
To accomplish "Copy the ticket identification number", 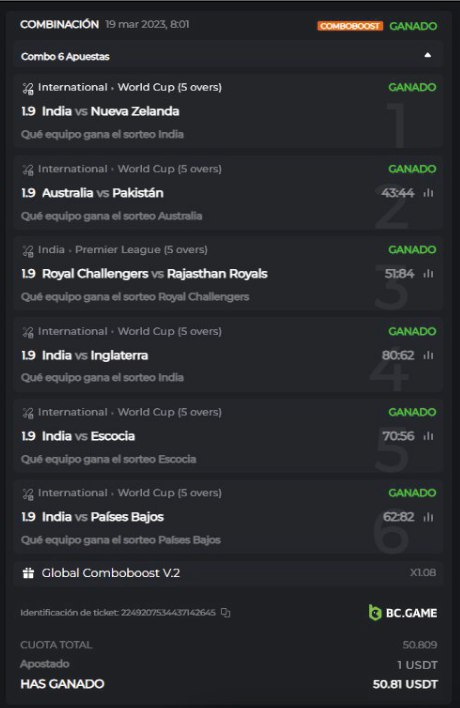I will pyautogui.click(x=226, y=613).
